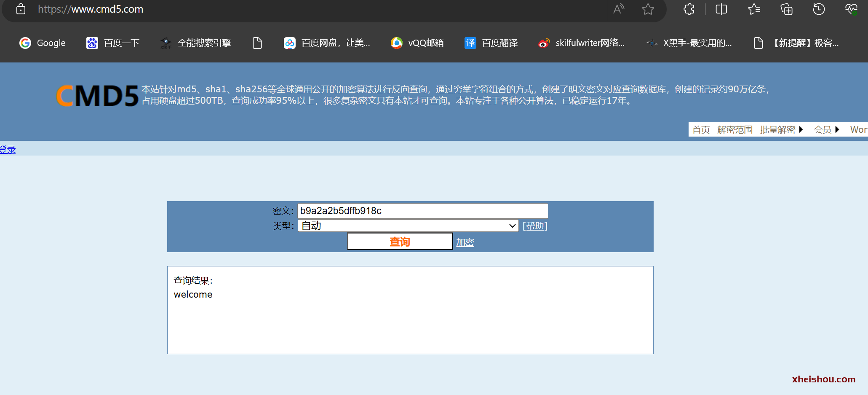This screenshot has height=395, width=868.
Task: Add page to favorites with star icon
Action: click(x=648, y=9)
